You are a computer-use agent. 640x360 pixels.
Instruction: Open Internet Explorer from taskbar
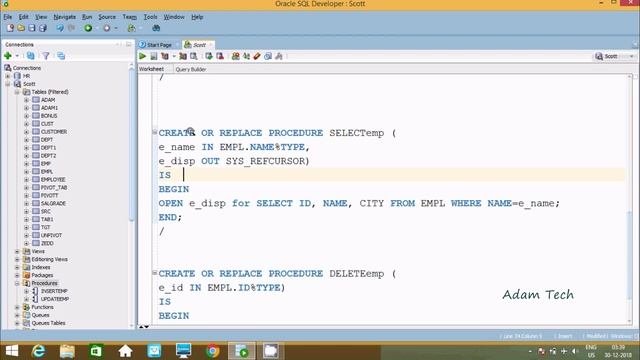(38, 351)
